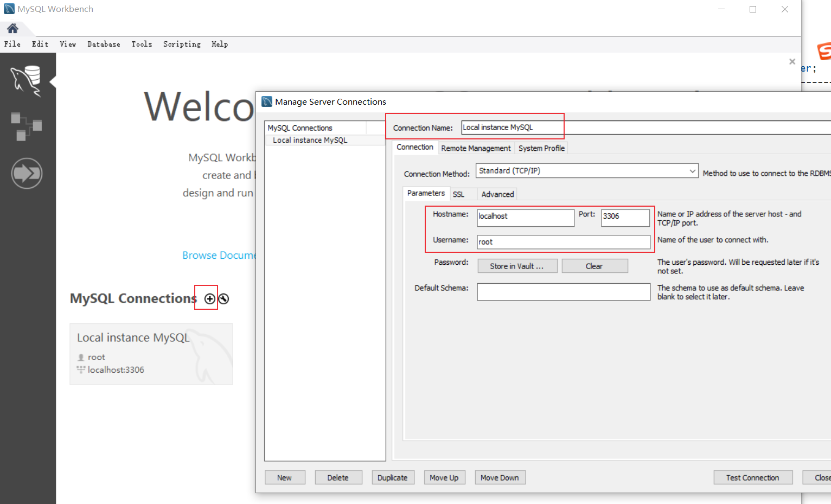The image size is (831, 504).
Task: Open the Scripting menu
Action: click(182, 44)
